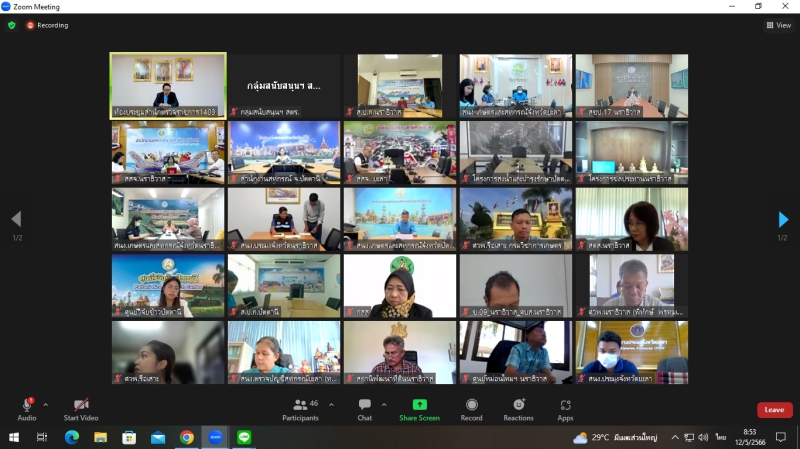Image resolution: width=800 pixels, height=449 pixels.
Task: Open the Reactions menu
Action: coord(518,405)
